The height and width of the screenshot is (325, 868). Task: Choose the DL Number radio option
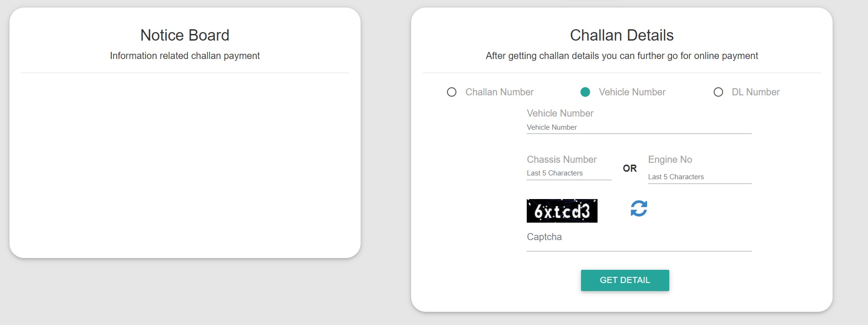718,92
